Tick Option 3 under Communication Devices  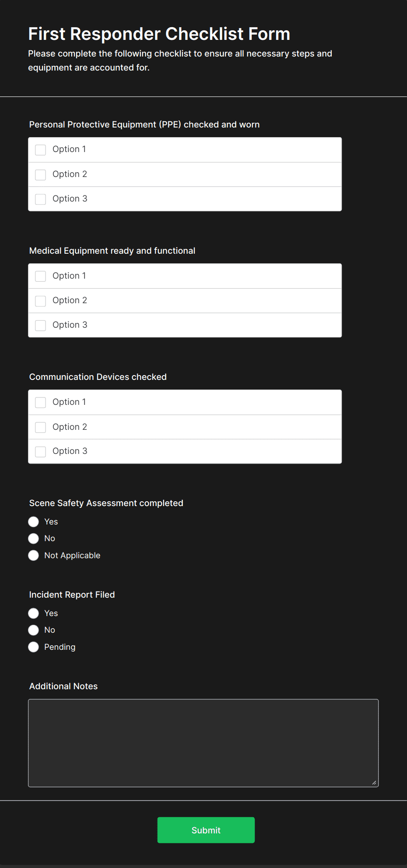pyautogui.click(x=41, y=452)
